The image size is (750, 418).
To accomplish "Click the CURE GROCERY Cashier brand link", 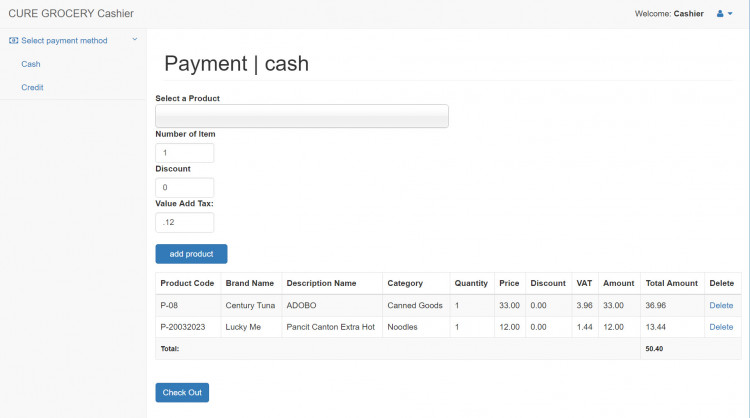I will pyautogui.click(x=71, y=13).
